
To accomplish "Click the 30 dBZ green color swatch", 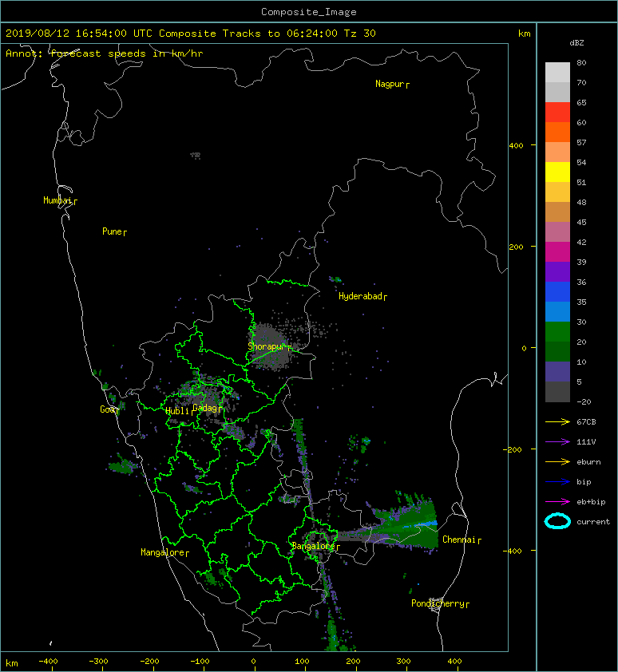I will [x=557, y=331].
